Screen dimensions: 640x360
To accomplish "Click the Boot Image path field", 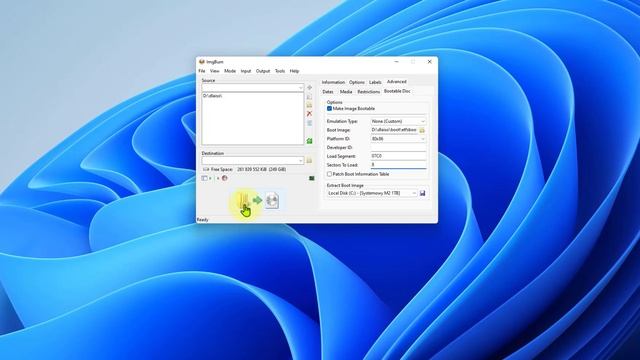I will (x=394, y=130).
